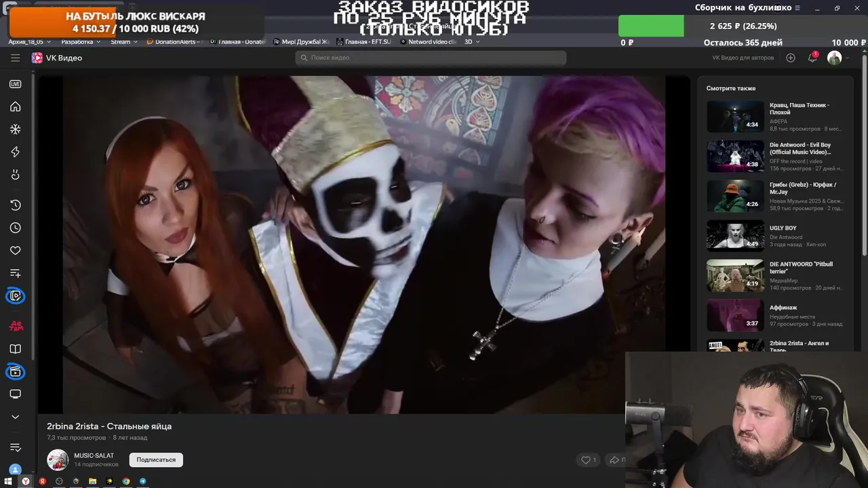Click the blue circled video screen icon

pos(15,372)
